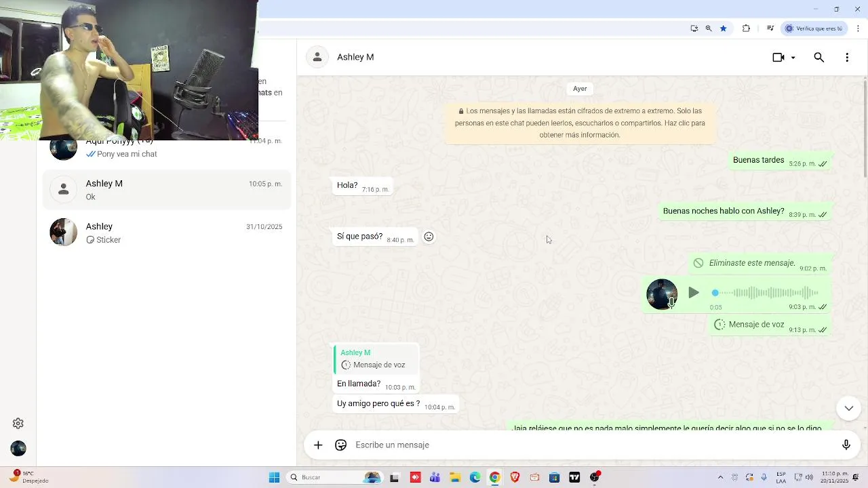Open the tray microphone indicator
This screenshot has height=488, width=868.
(764, 478)
